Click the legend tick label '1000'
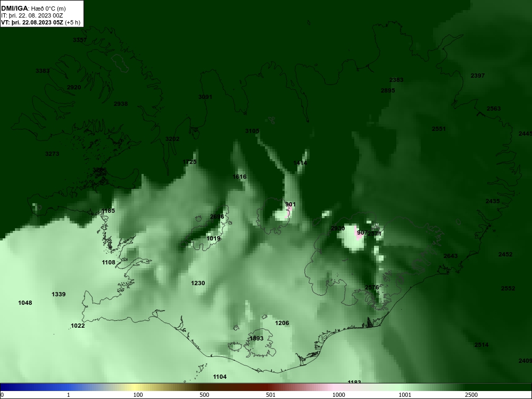The width and height of the screenshot is (532, 399). [x=338, y=395]
